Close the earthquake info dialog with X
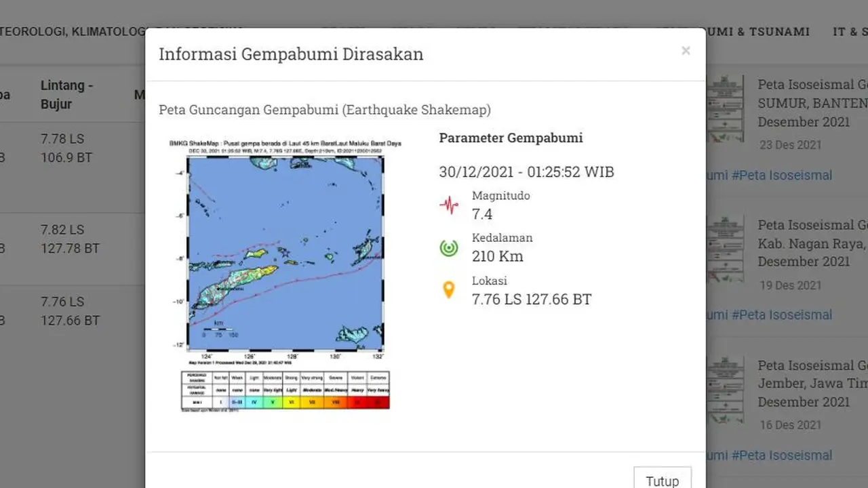The height and width of the screenshot is (488, 868). pos(686,51)
